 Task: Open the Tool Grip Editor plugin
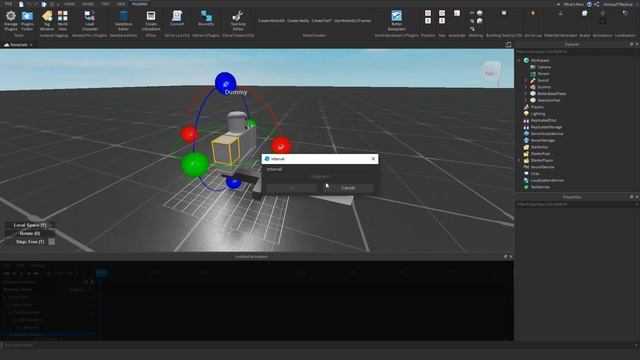click(x=238, y=20)
